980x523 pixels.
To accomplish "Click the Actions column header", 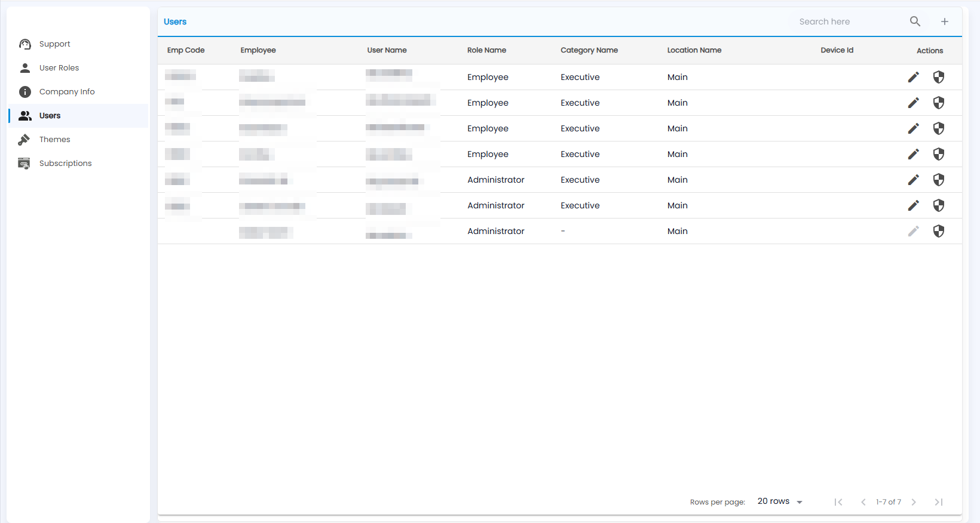I will pos(930,51).
